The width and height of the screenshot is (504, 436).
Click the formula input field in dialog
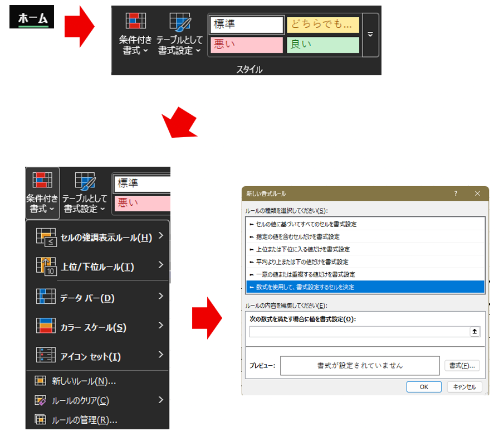tap(359, 331)
